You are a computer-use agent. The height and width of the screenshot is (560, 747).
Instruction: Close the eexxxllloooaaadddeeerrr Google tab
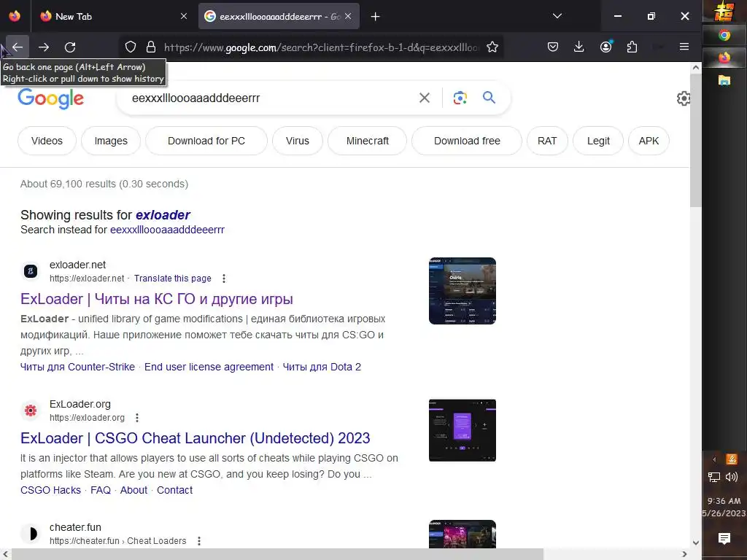348,16
